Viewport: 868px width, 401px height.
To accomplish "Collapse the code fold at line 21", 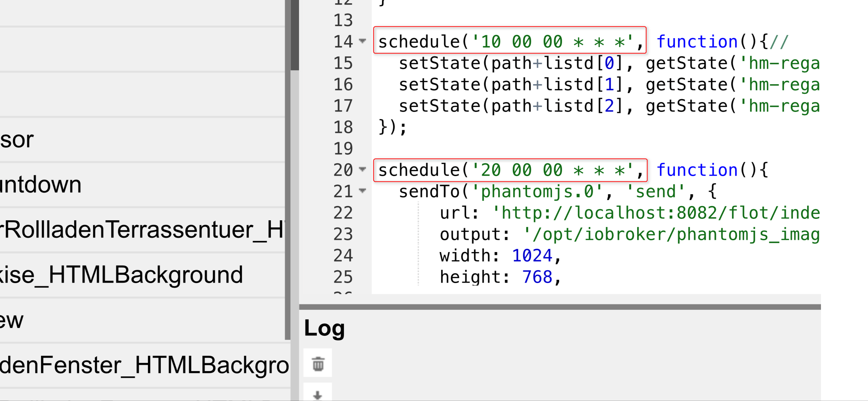I will pyautogui.click(x=362, y=191).
